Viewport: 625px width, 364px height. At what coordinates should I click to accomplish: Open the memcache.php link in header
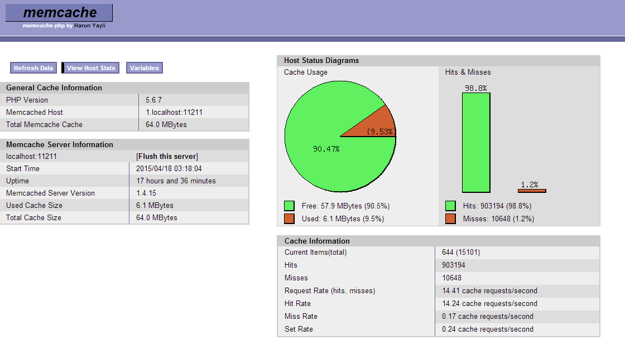(44, 26)
